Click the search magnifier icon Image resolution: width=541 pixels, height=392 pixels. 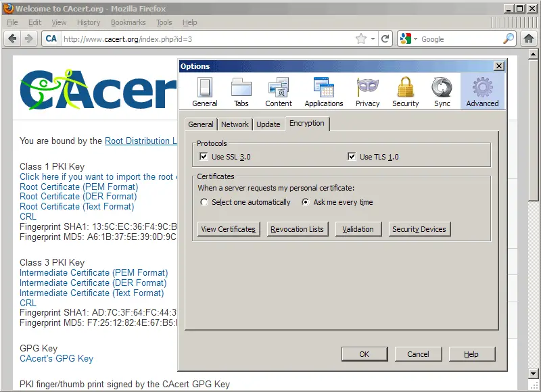[x=509, y=39]
